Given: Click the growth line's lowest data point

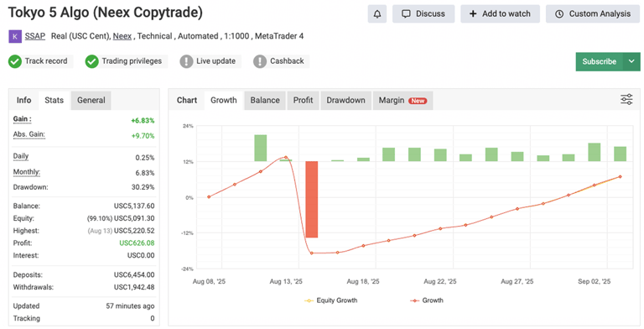Looking at the screenshot, I should click(312, 253).
